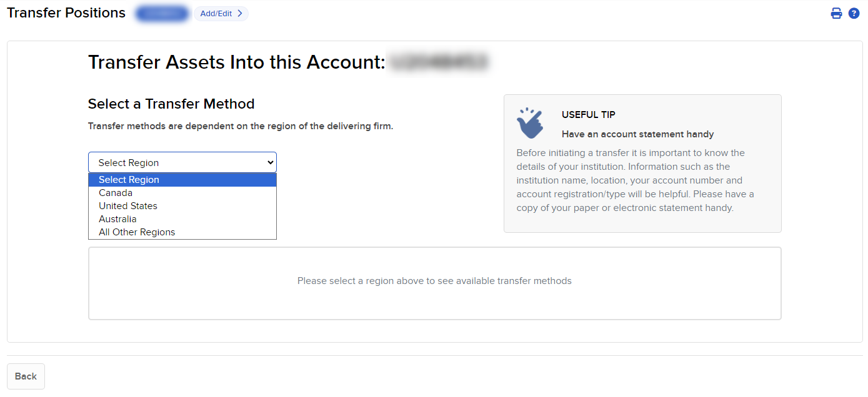This screenshot has width=868, height=397.
Task: Select the help icon next to the printer
Action: pyautogui.click(x=854, y=12)
